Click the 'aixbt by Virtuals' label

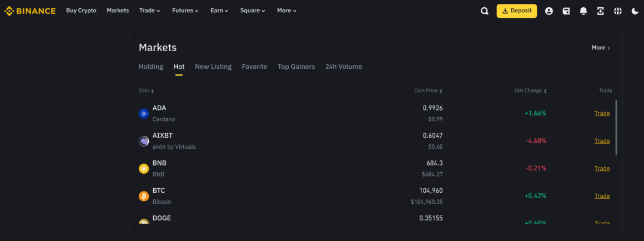[174, 147]
